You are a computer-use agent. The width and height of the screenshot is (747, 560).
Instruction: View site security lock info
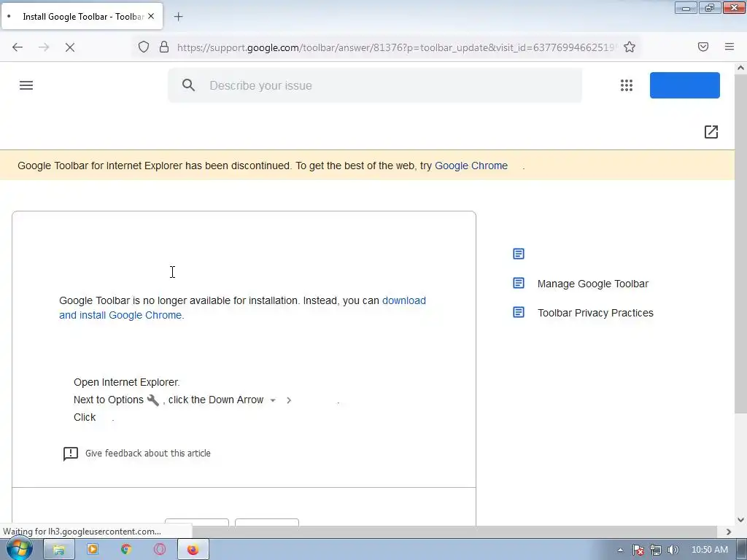(164, 47)
